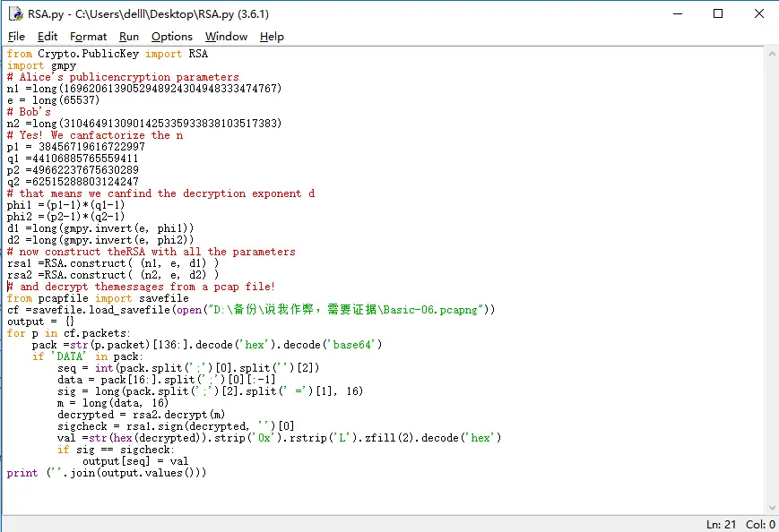Minimize the RSA.py window

[x=678, y=14]
